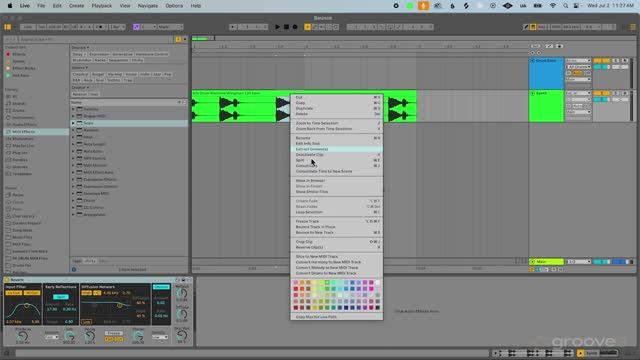
Task: Click the Wi-Fi status icon in menu bar
Action: [553, 6]
